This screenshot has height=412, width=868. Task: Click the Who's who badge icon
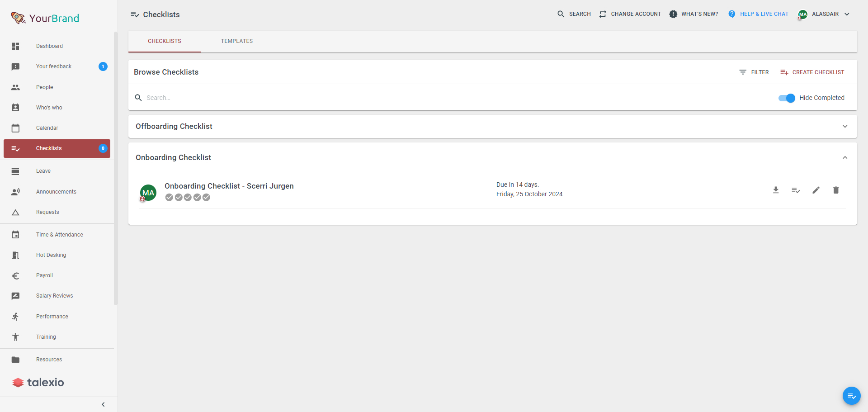tap(15, 108)
